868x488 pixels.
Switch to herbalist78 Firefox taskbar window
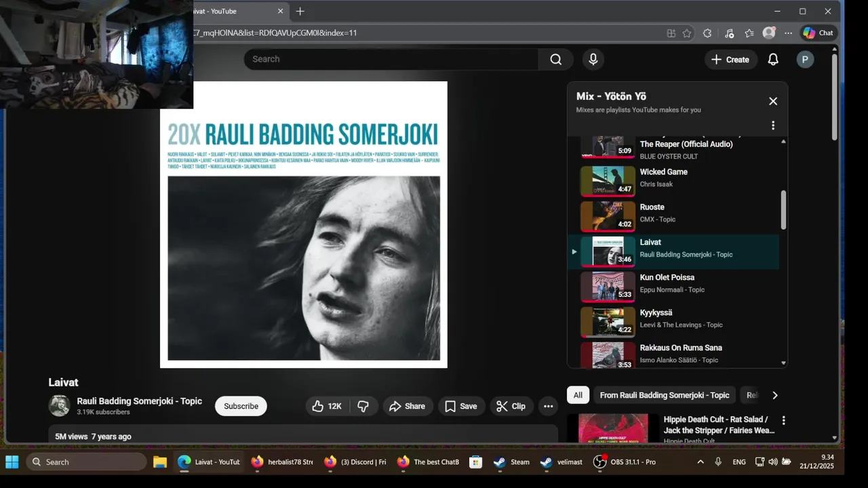click(282, 462)
